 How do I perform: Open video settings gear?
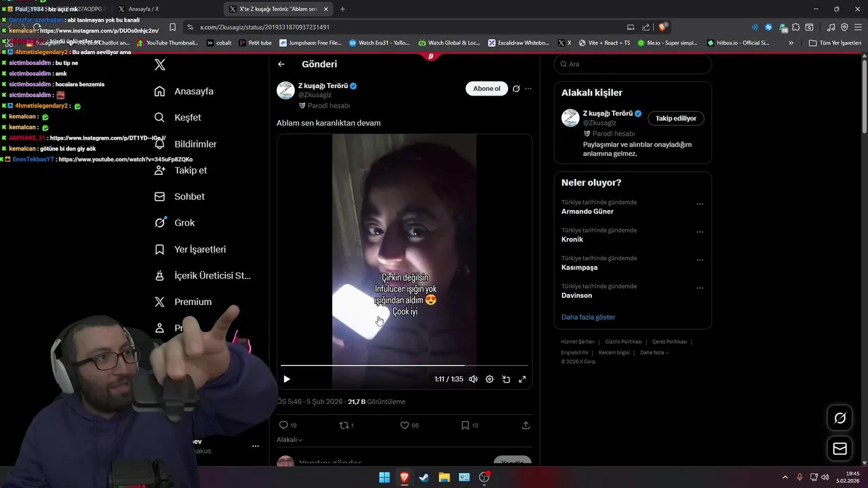point(490,380)
